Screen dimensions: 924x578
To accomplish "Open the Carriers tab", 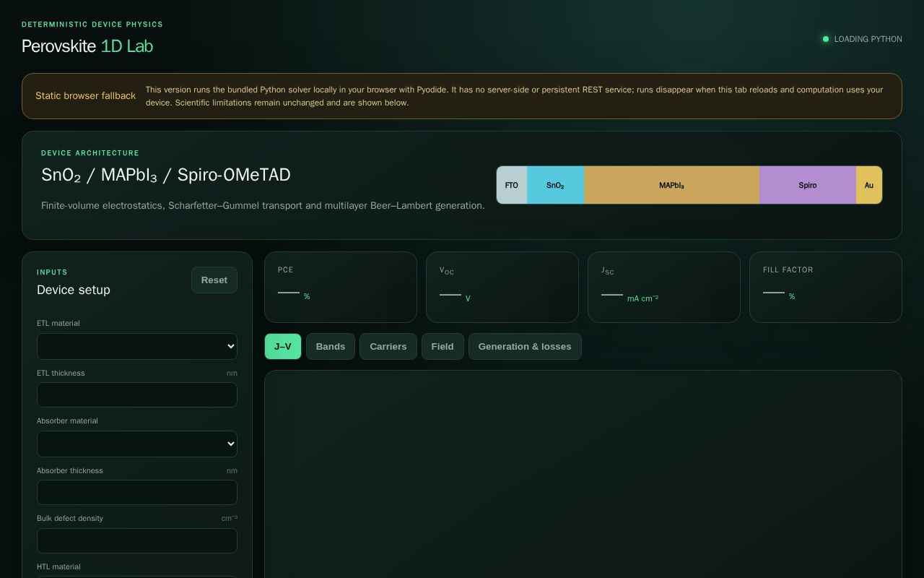I will click(x=388, y=346).
